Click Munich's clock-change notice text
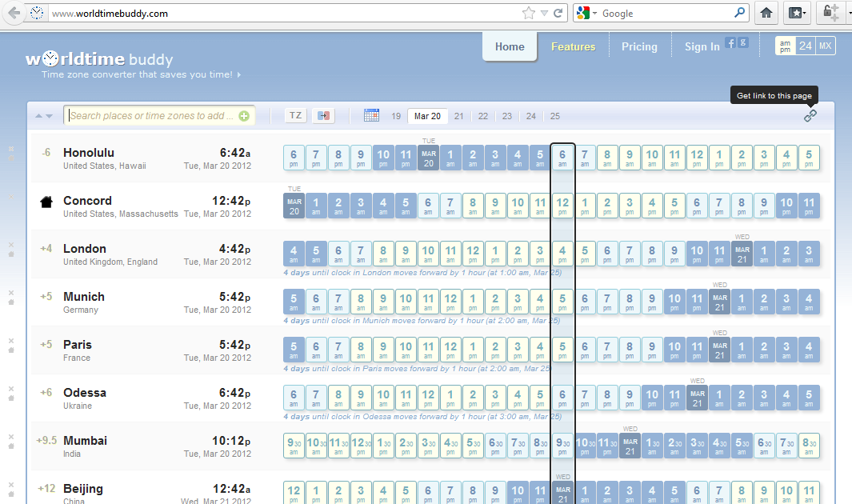852x504 pixels. point(422,321)
